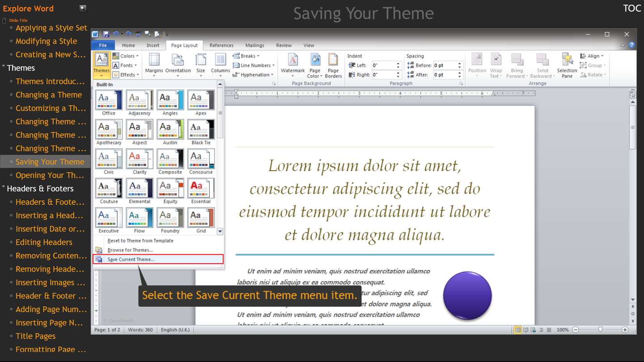Viewport: 644px width, 362px height.
Task: Collapse the Headers & Footers section
Action: 4,188
